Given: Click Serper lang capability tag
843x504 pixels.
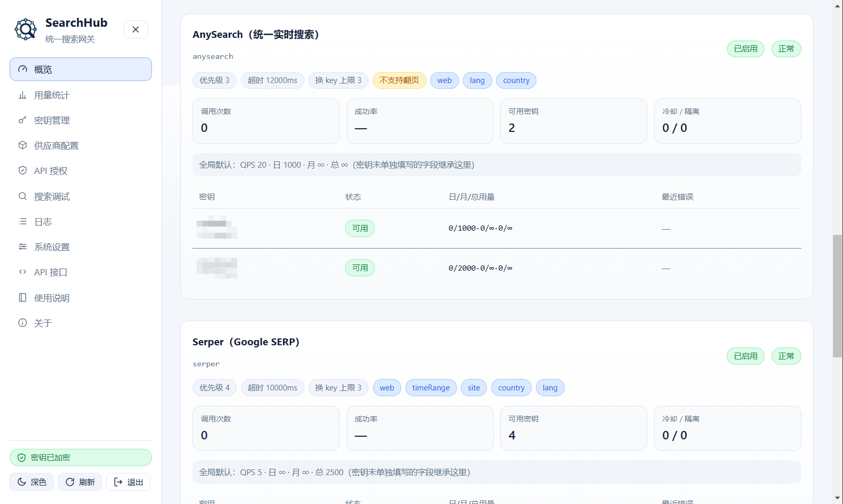Looking at the screenshot, I should point(550,388).
